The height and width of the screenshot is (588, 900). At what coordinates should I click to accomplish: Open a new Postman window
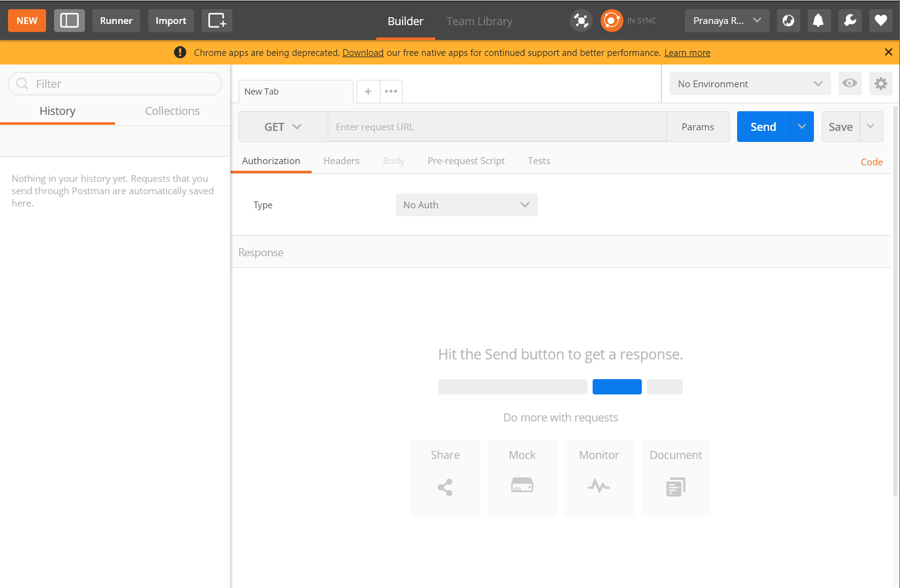tap(216, 20)
